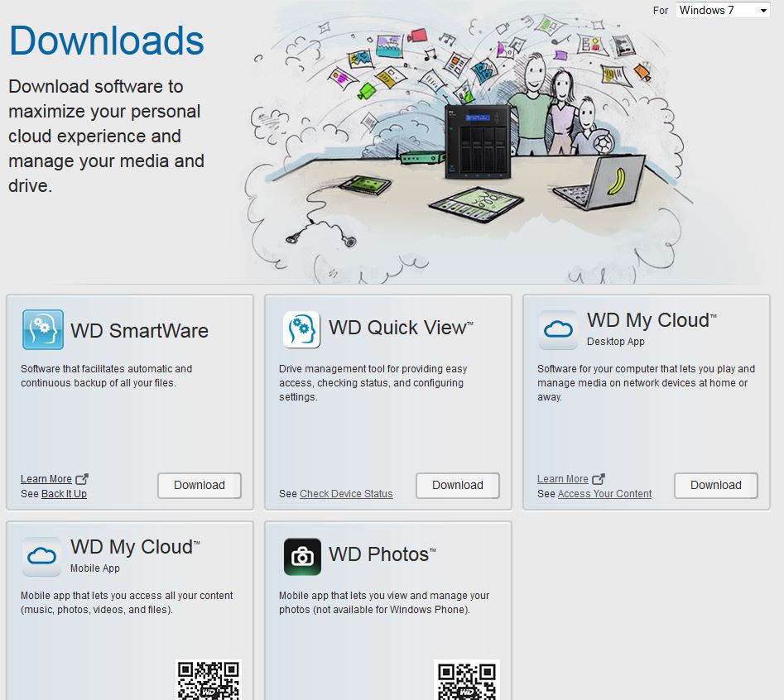The image size is (784, 700).
Task: Click the WD Quick View title text
Action: pos(401,328)
